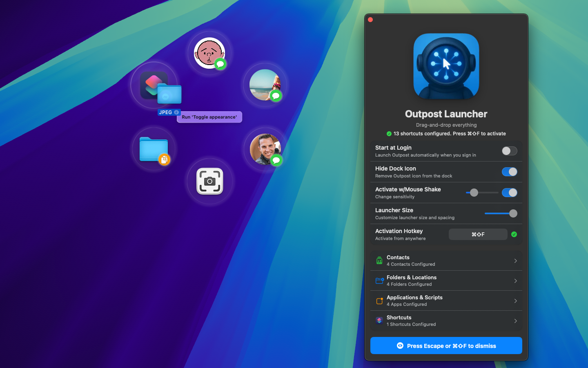Open the smiling man contact bubble
The height and width of the screenshot is (368, 588).
coord(265,149)
